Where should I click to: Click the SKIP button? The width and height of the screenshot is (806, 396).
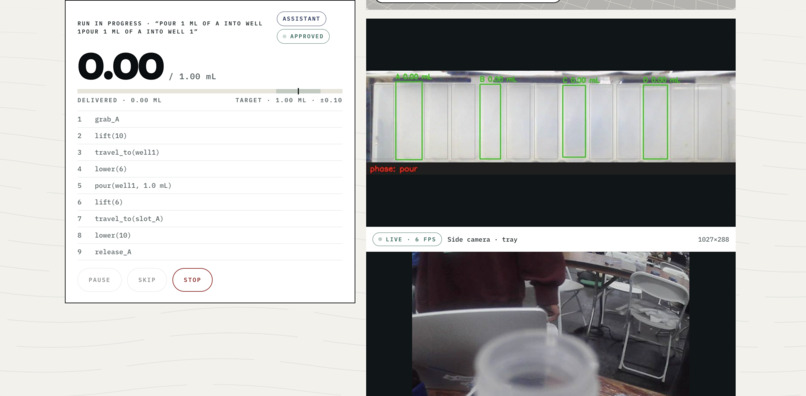(x=146, y=280)
